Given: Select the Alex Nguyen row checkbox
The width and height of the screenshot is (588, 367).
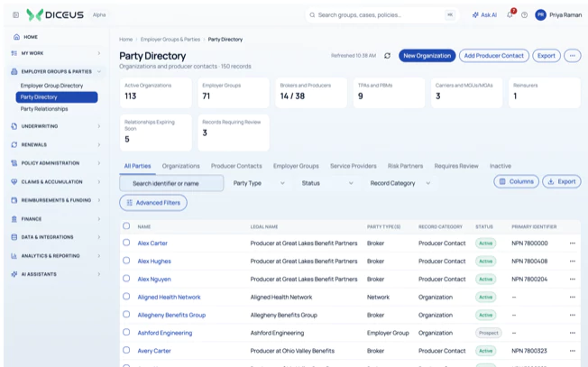Looking at the screenshot, I should coord(126,278).
